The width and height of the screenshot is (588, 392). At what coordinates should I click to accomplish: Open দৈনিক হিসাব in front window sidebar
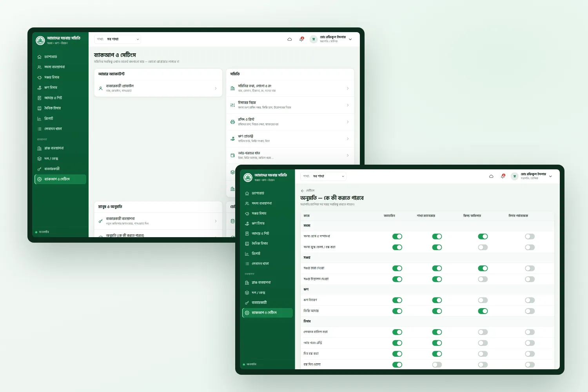(x=268, y=243)
